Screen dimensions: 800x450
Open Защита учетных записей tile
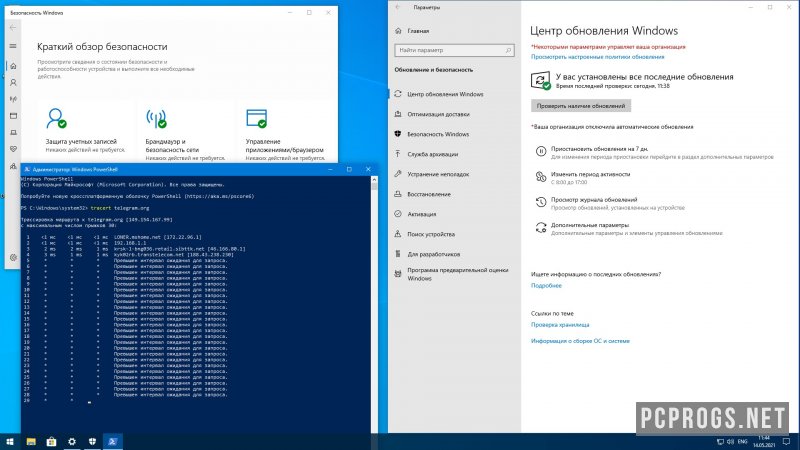click(85, 130)
